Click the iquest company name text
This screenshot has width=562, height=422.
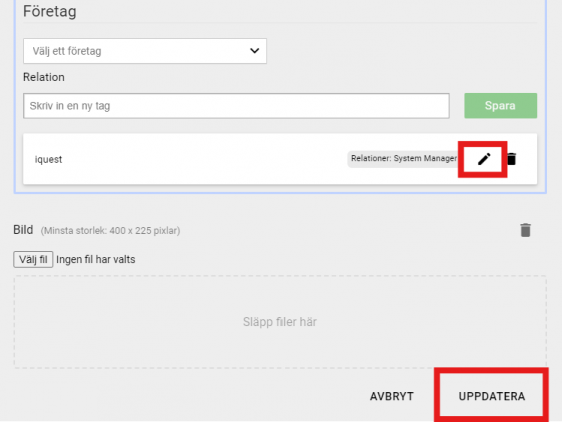(x=48, y=159)
